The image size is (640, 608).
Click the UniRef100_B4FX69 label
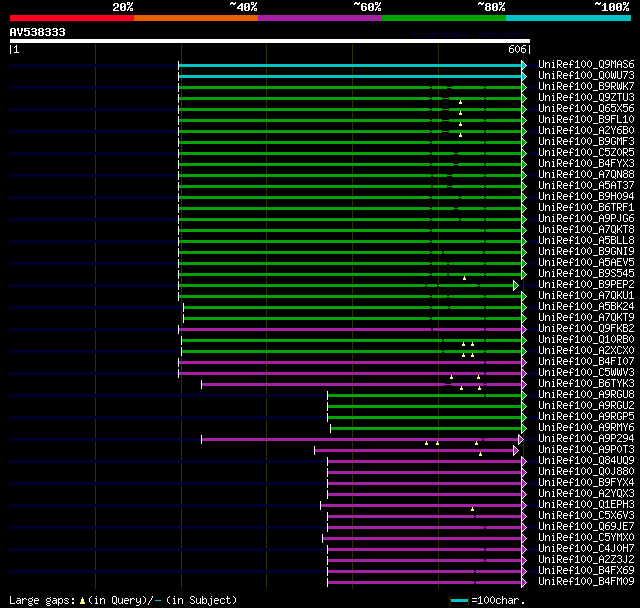click(x=586, y=571)
